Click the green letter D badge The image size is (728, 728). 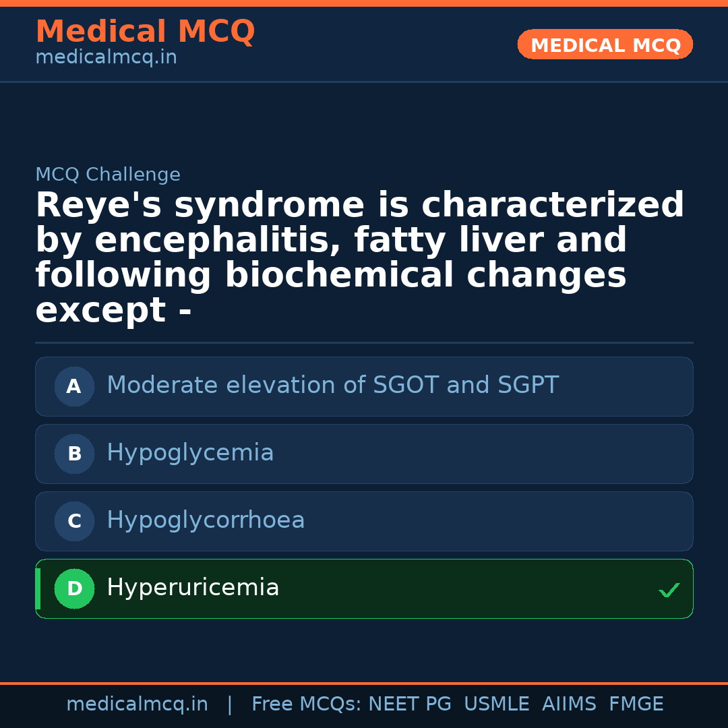point(74,589)
